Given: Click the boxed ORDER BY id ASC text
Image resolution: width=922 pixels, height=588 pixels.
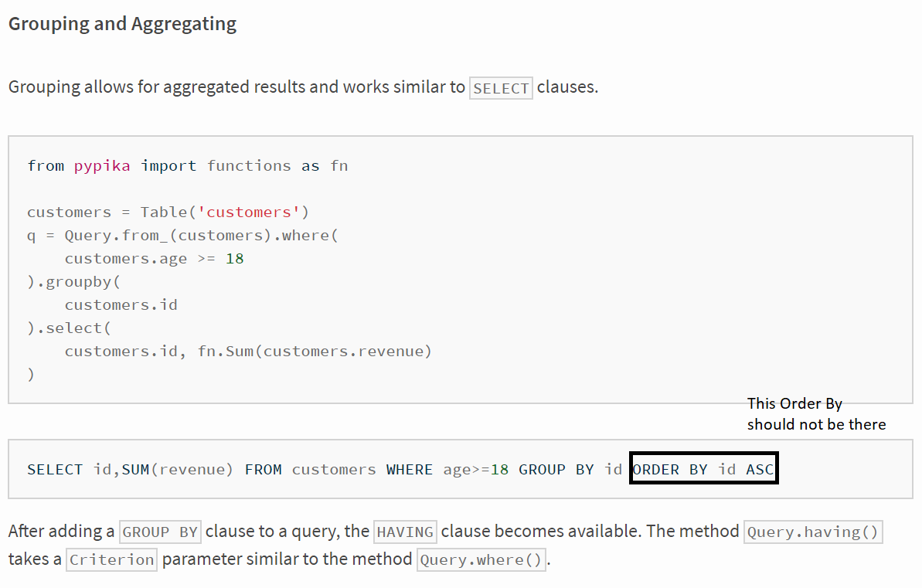Looking at the screenshot, I should click(x=703, y=469).
